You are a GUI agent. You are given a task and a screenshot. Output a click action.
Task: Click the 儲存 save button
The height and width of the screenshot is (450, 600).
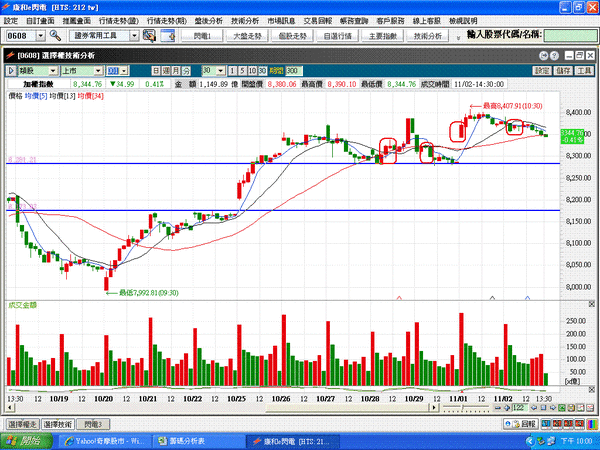(x=564, y=71)
